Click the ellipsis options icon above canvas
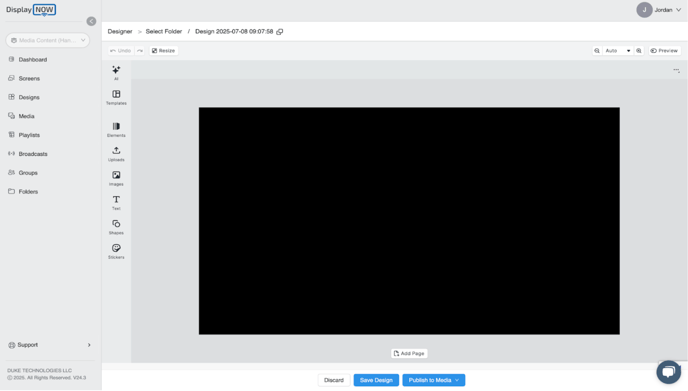This screenshot has width=688, height=391. [676, 70]
